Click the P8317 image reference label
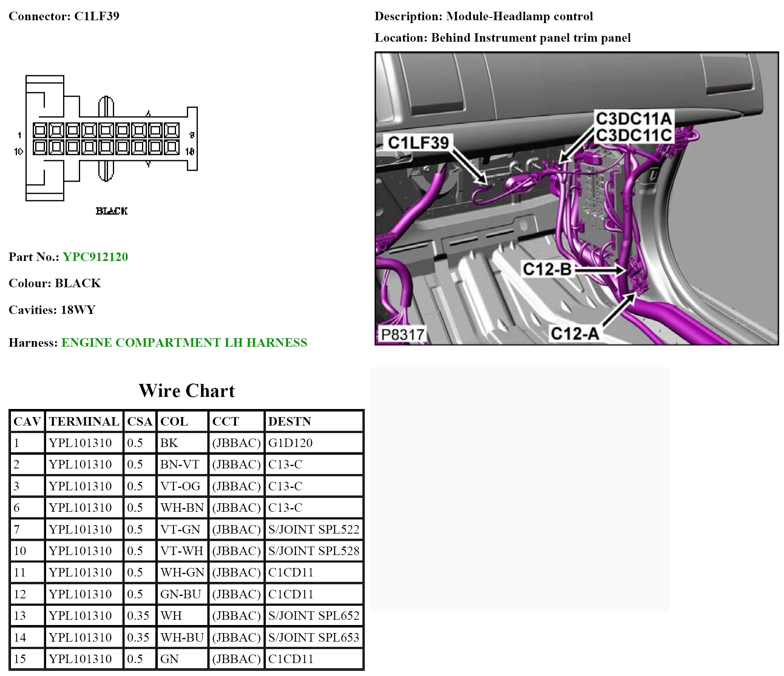 (402, 335)
